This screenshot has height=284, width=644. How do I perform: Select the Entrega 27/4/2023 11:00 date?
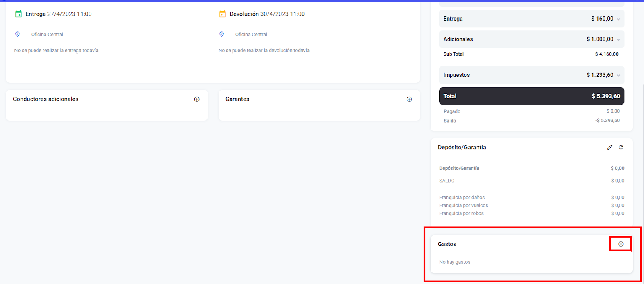[x=69, y=14]
